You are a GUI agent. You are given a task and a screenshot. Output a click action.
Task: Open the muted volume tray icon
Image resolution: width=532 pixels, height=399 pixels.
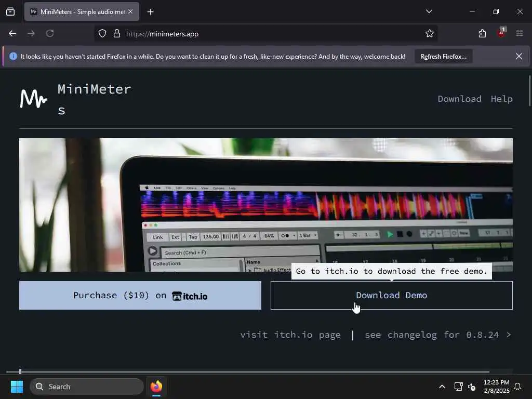click(x=472, y=387)
